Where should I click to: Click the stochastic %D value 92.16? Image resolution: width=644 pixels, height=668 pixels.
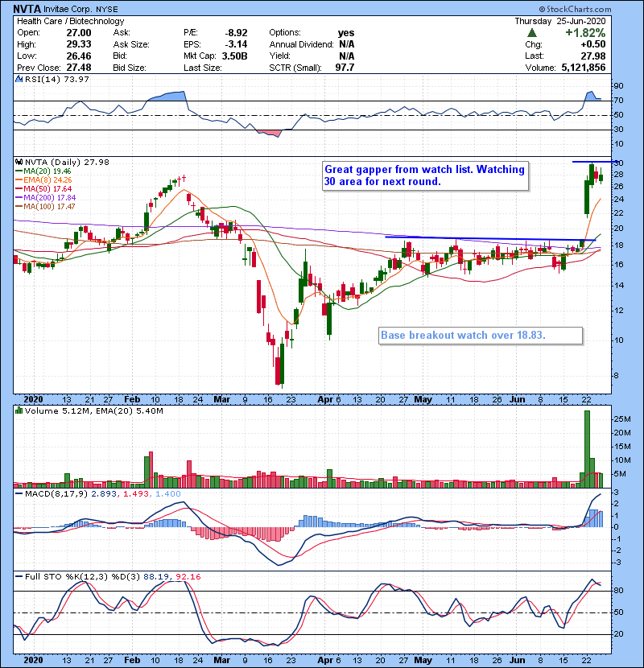click(x=188, y=576)
